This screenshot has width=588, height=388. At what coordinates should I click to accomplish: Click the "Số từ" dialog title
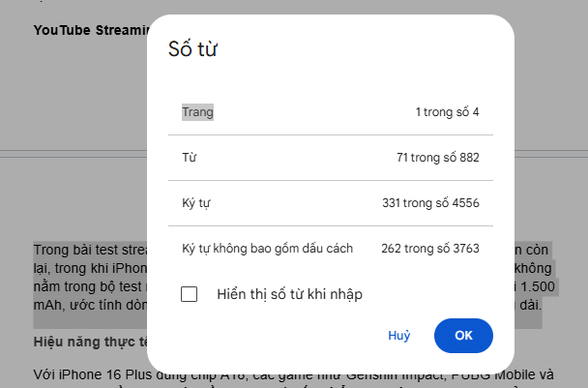[x=192, y=50]
